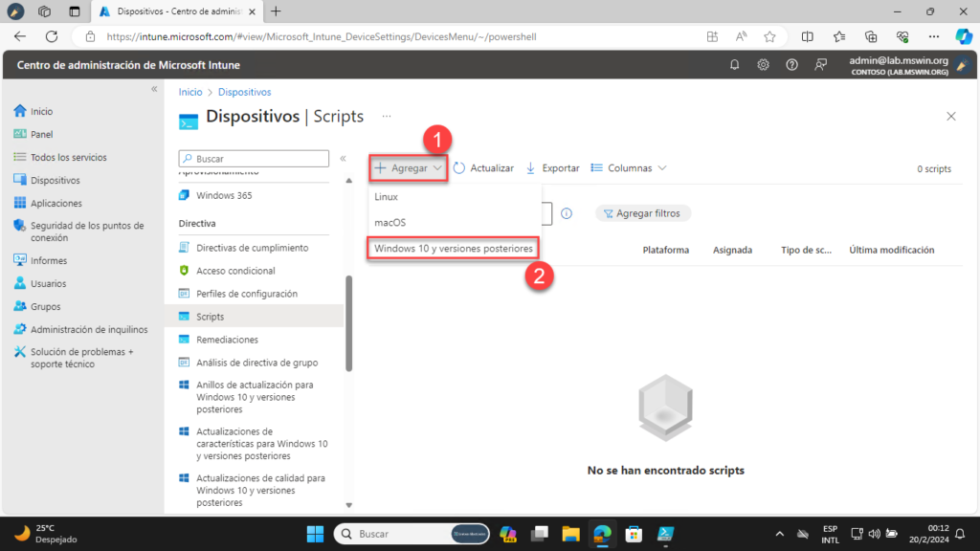Choose Linux from the Agregar menu
This screenshot has width=980, height=551.
click(x=387, y=197)
